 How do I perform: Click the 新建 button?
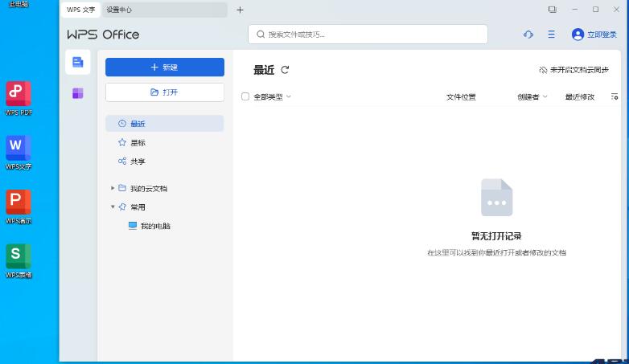pos(165,67)
